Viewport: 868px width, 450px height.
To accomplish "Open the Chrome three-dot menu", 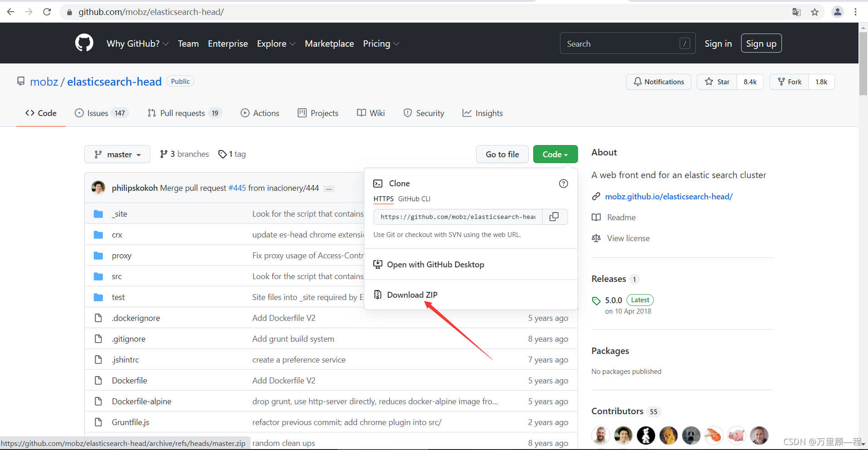I will 855,12.
